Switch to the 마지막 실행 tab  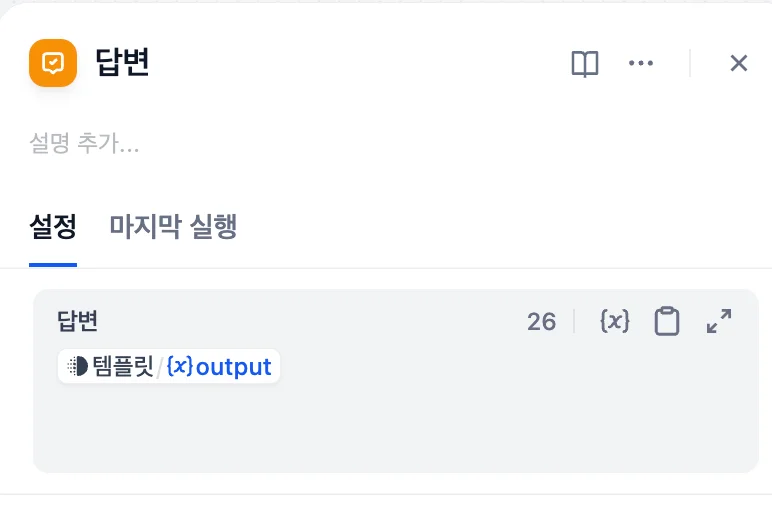pos(173,227)
